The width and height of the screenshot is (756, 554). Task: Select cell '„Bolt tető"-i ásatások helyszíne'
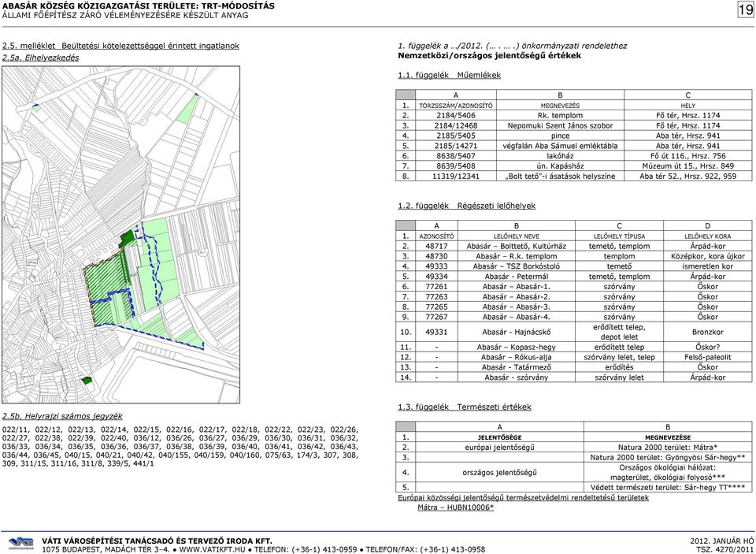coord(560,177)
